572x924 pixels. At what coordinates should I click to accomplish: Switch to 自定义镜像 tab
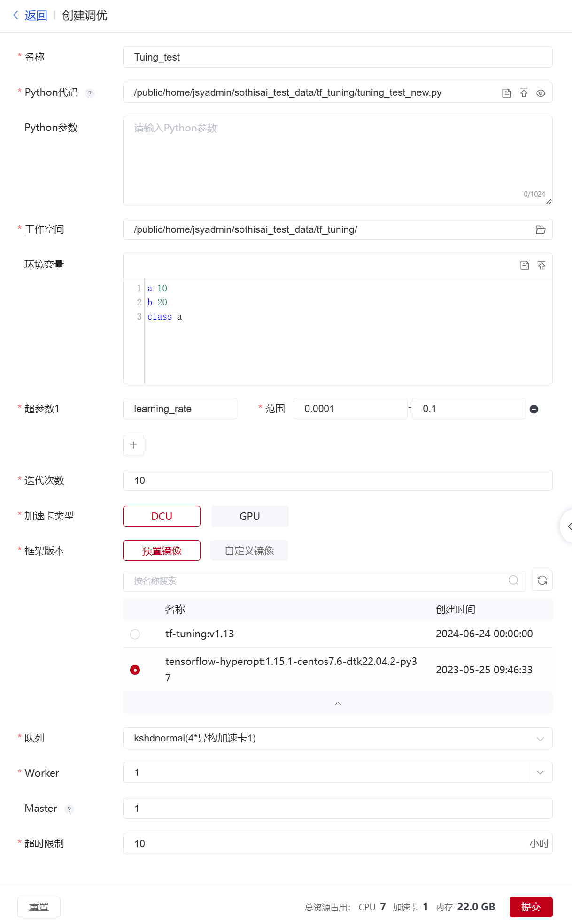click(x=249, y=550)
